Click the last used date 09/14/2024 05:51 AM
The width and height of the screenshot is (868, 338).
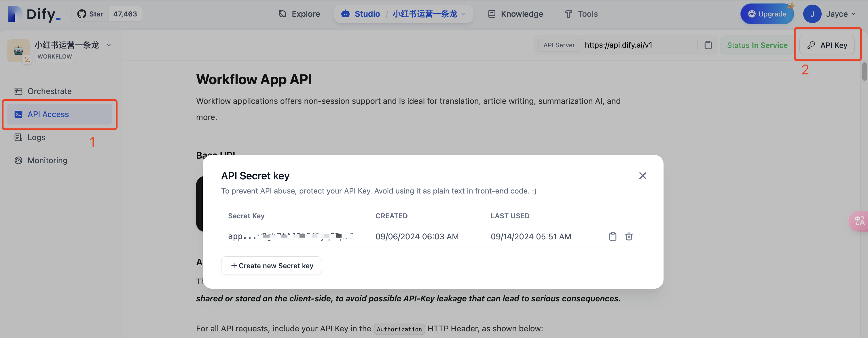click(x=531, y=236)
